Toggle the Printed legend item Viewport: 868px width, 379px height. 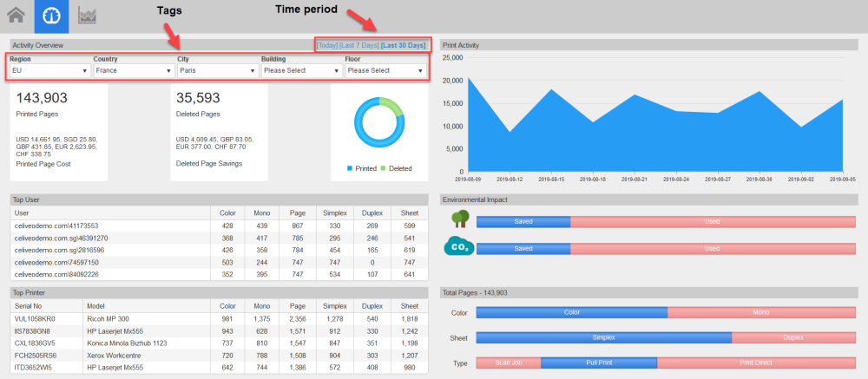[361, 169]
